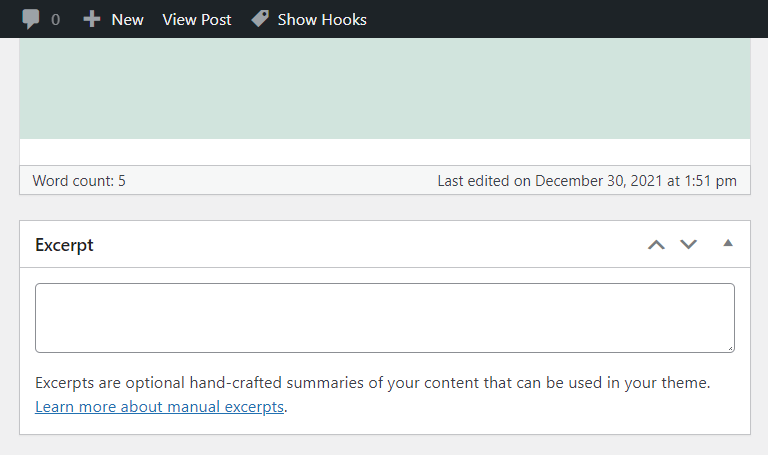Open the Learn more about manual excerpts link
This screenshot has width=768, height=455.
159,407
